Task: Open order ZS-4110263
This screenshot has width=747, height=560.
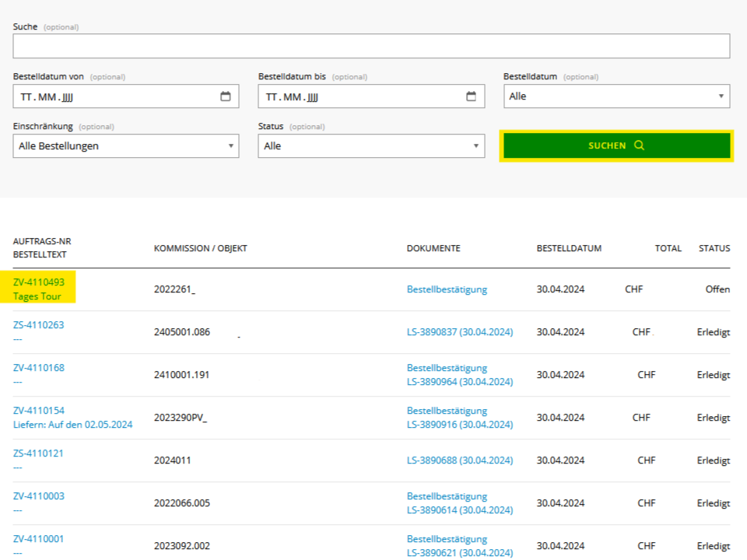Action: point(39,325)
